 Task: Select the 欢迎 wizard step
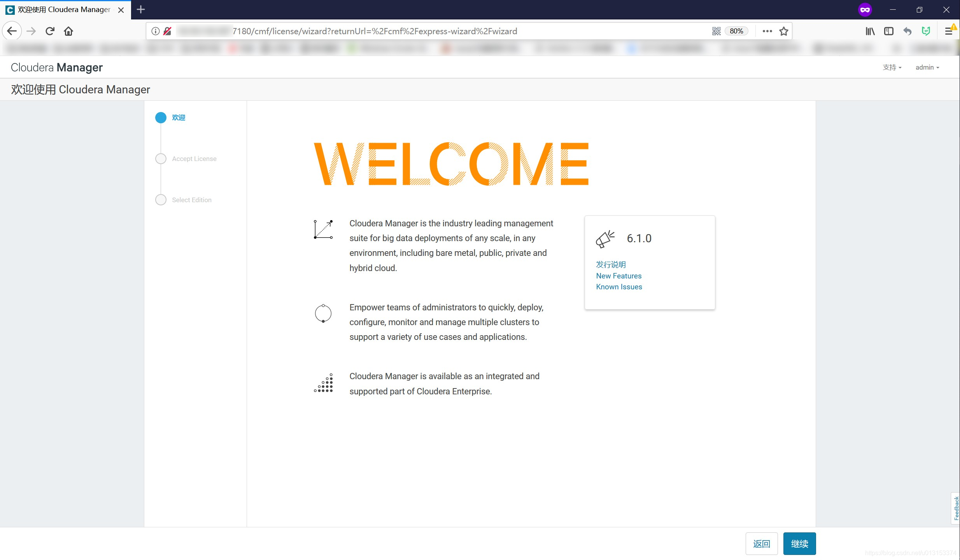pos(178,117)
